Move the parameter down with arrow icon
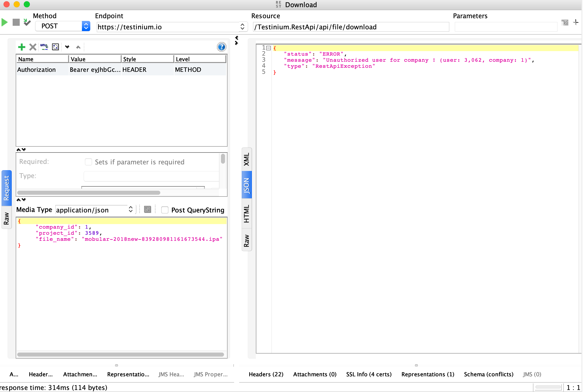 coord(67,47)
